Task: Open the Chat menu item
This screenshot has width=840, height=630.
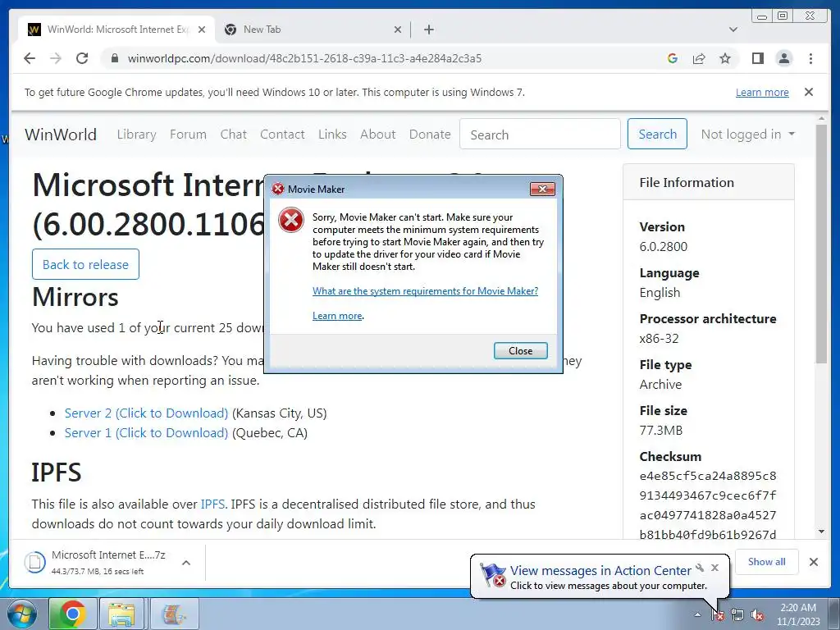Action: tap(234, 135)
